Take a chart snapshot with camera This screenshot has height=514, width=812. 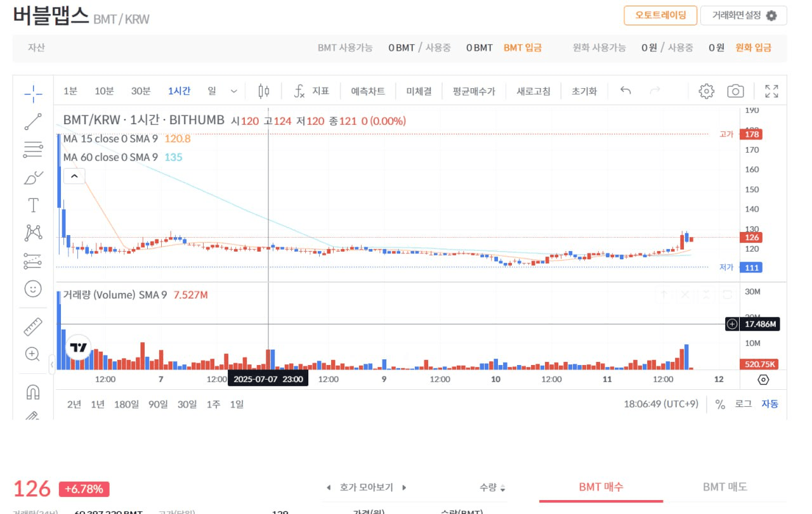[735, 91]
